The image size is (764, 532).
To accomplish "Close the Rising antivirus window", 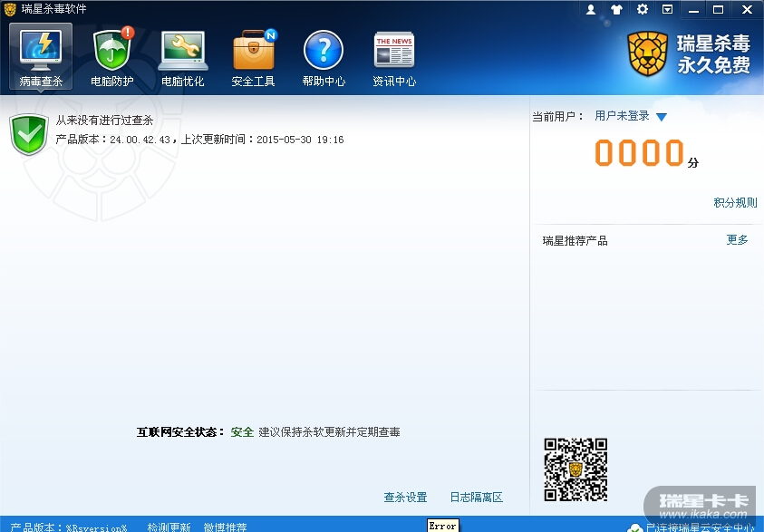I will [747, 9].
